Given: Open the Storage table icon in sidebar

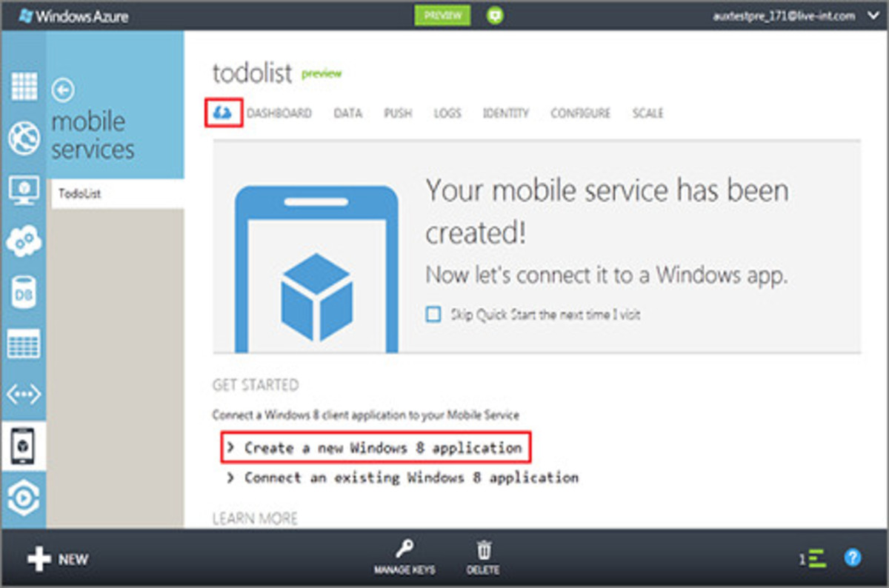Looking at the screenshot, I should [x=23, y=344].
